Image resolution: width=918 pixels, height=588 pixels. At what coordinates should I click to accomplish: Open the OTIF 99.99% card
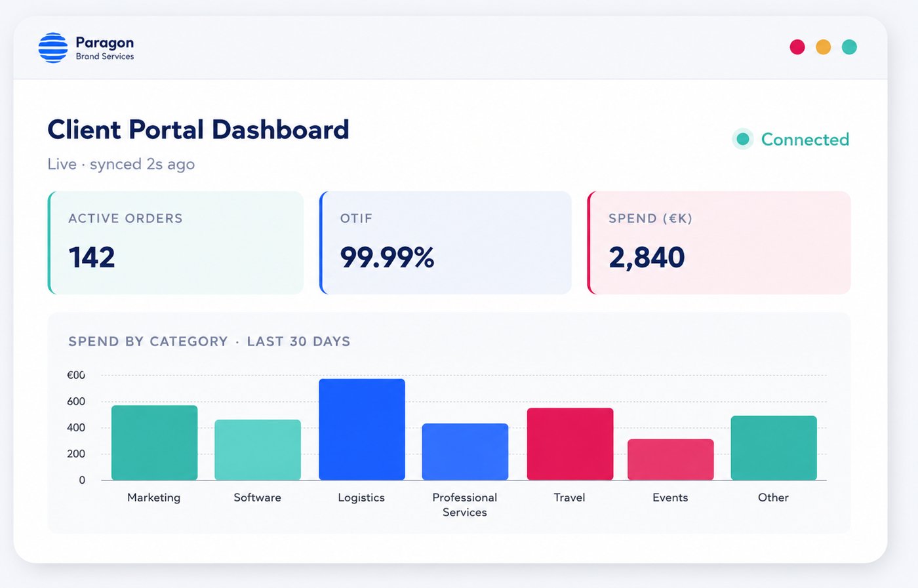click(445, 243)
